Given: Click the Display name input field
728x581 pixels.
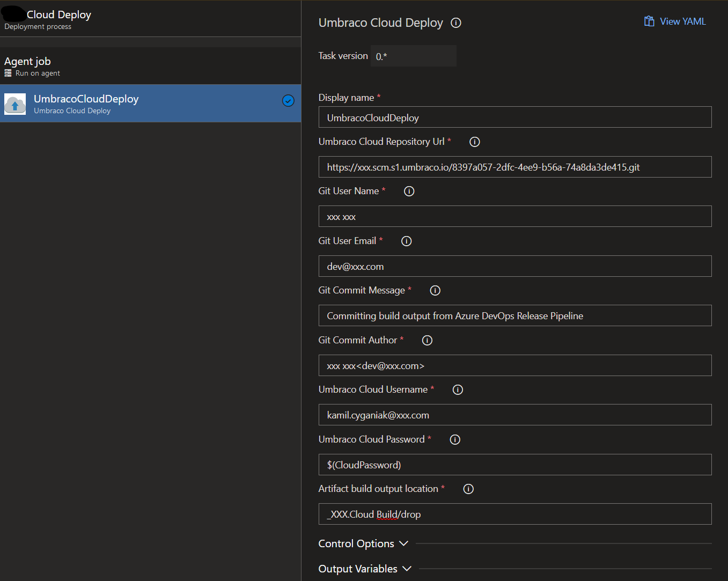Looking at the screenshot, I should pyautogui.click(x=514, y=117).
